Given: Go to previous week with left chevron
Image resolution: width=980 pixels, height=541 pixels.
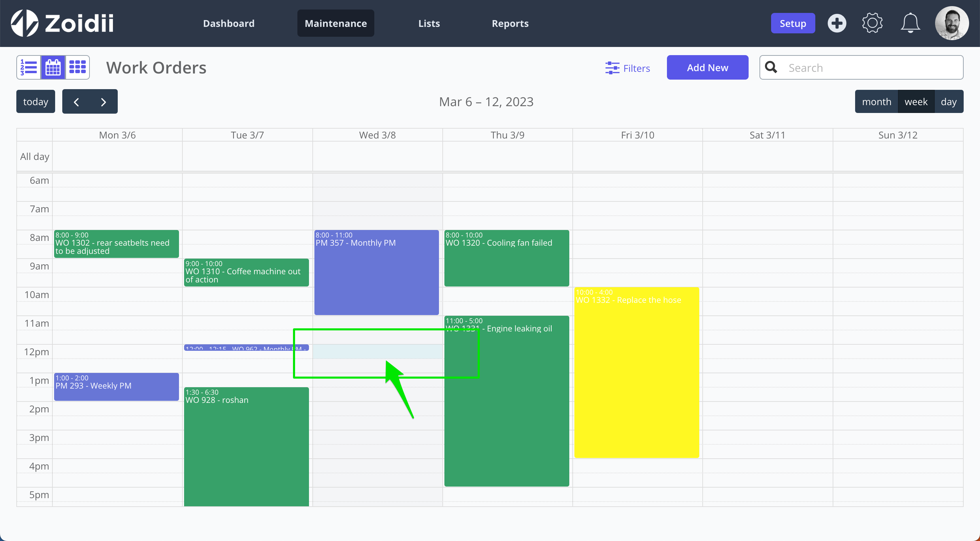Looking at the screenshot, I should click(76, 101).
